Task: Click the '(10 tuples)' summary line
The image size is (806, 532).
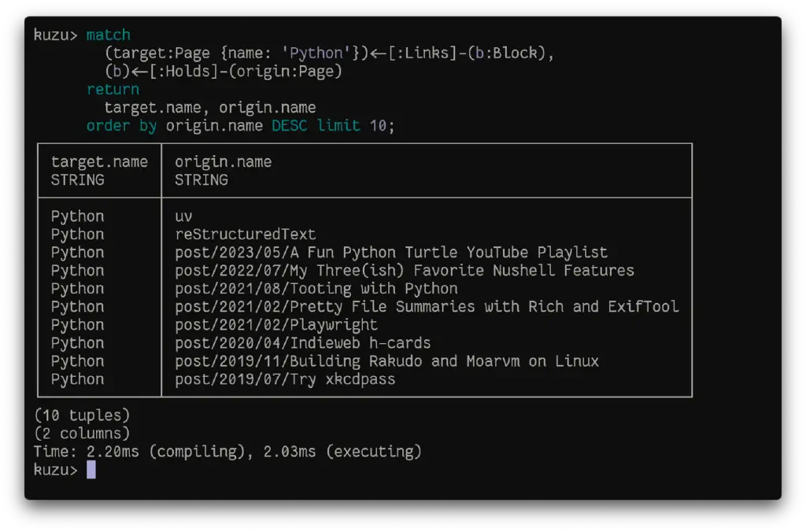Action: click(82, 416)
